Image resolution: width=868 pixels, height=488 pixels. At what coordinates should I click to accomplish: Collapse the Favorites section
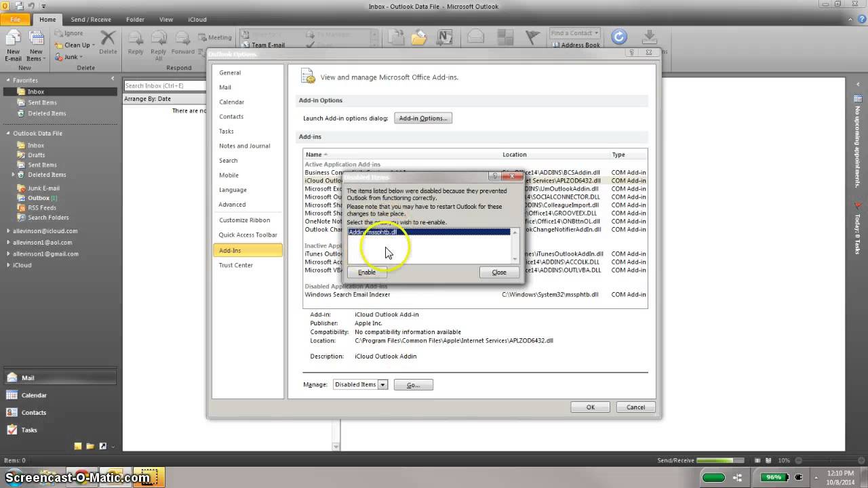tap(7, 81)
